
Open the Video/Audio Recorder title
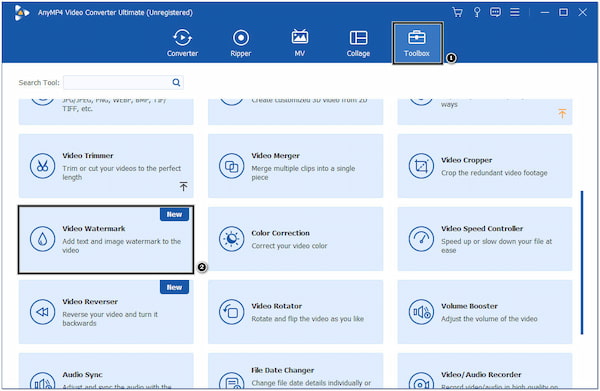click(481, 375)
